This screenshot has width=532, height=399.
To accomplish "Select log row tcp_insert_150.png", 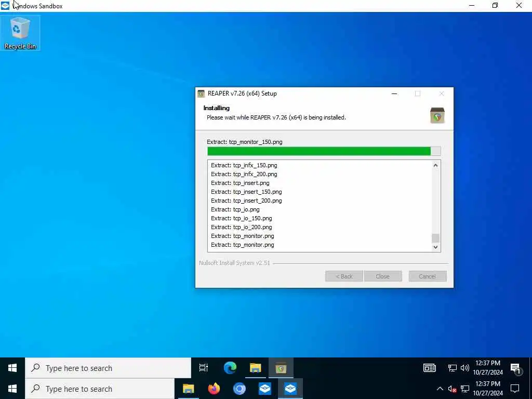I will (246, 192).
